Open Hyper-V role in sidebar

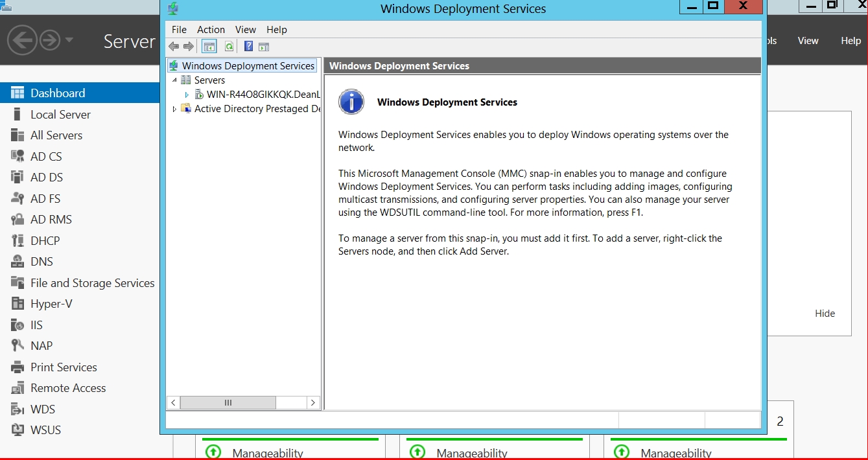(x=80, y=304)
